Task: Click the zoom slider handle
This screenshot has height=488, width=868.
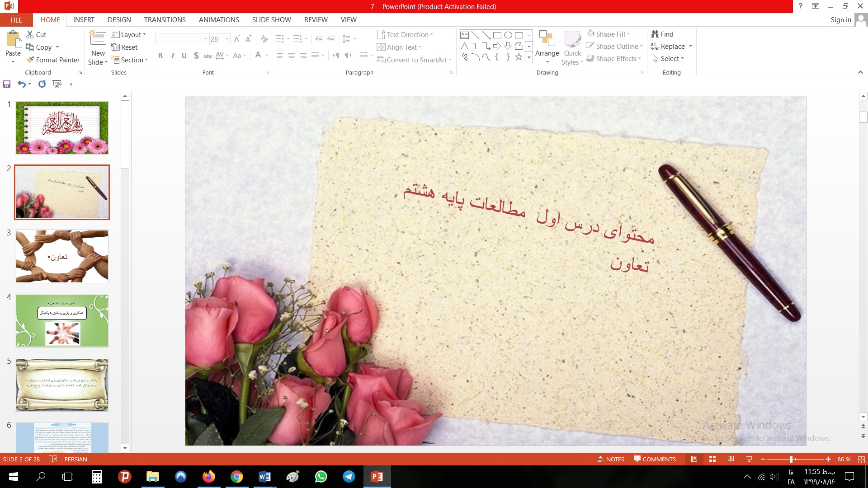Action: pos(791,459)
